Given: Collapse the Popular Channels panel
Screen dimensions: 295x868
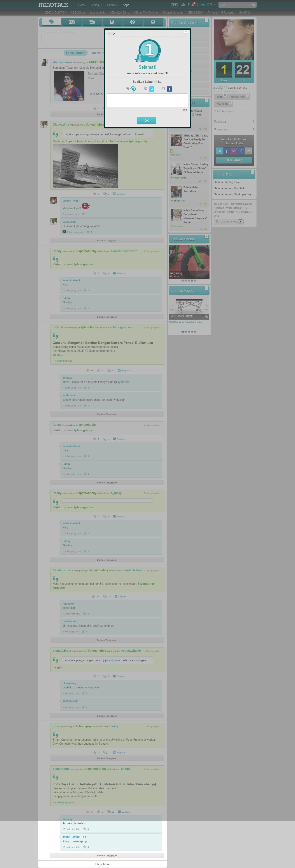Looking at the screenshot, I should tap(206, 21).
